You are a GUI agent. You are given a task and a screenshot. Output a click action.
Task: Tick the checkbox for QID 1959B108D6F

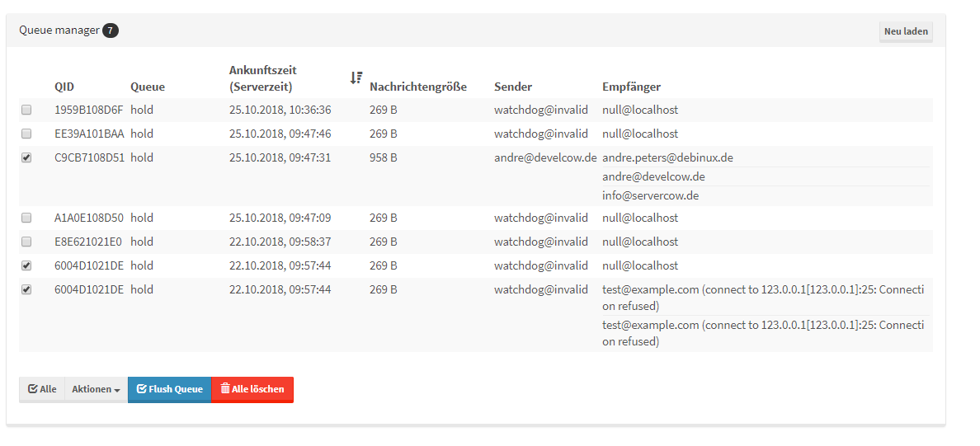tap(26, 110)
